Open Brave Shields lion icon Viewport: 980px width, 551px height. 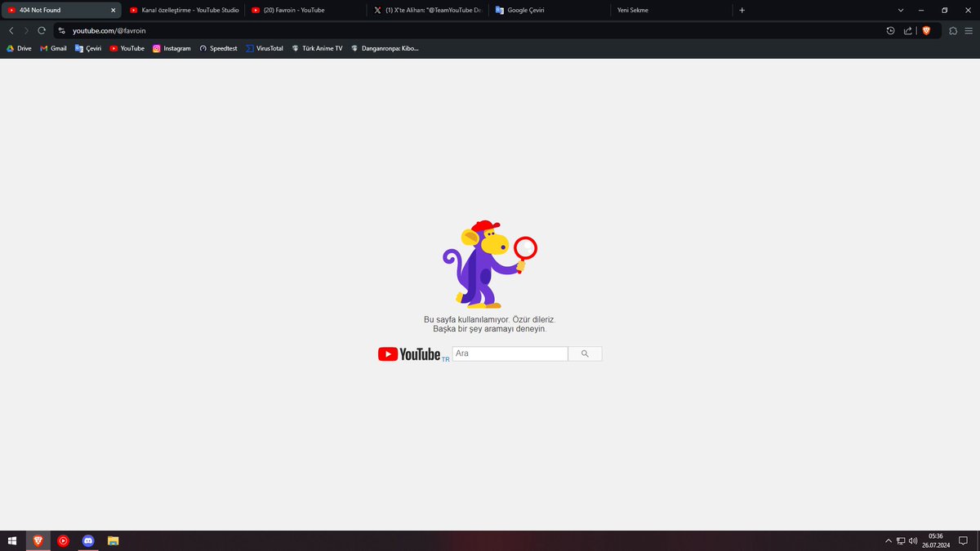click(926, 30)
